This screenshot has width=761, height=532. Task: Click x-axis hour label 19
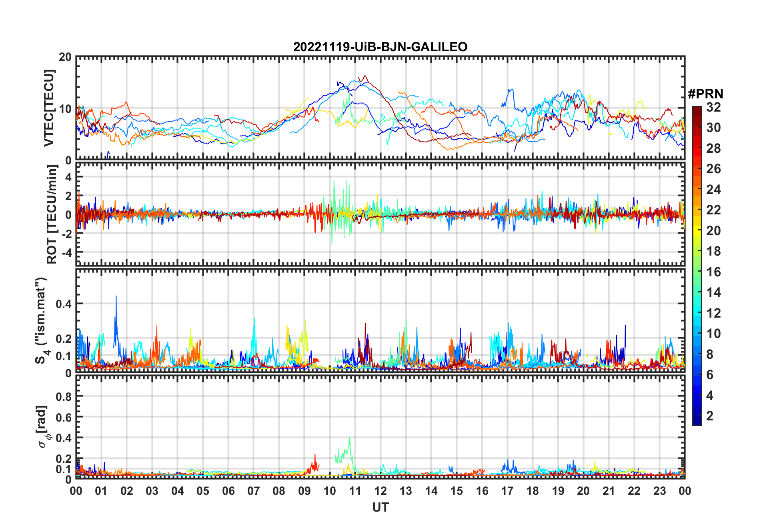tap(558, 491)
